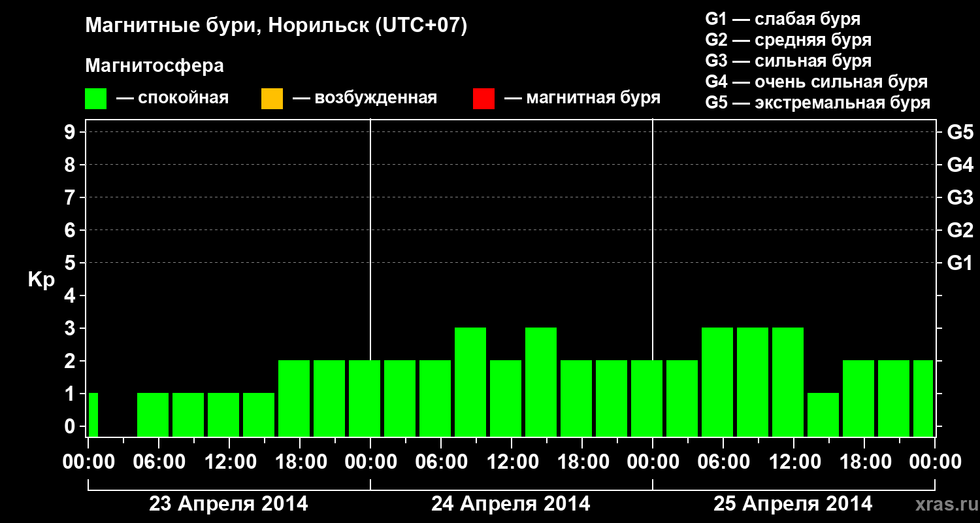980x523 pixels.
Task: Click 'G5 — экстремальная буря' legend line
Action: 817,103
